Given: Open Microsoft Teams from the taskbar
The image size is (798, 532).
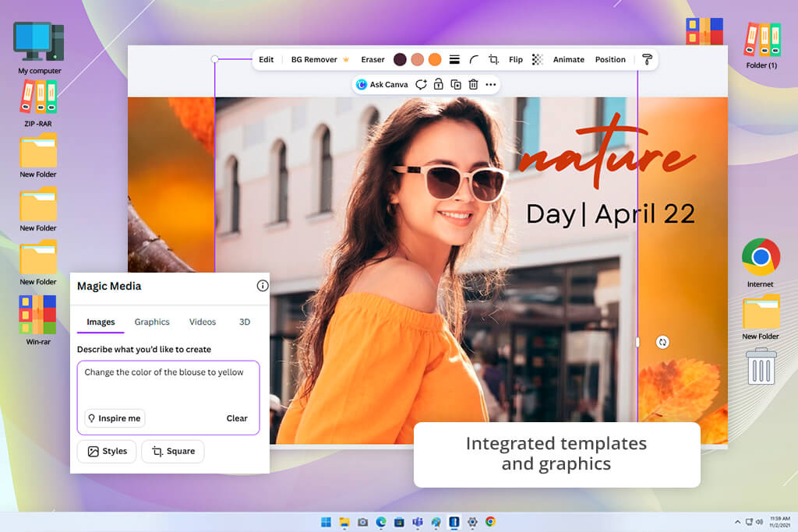Looking at the screenshot, I should point(418,522).
